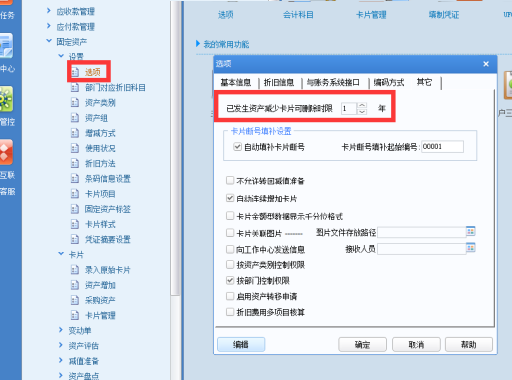Click document icon beside 部门对应折旧科目
This screenshot has height=380, width=512.
click(x=75, y=88)
